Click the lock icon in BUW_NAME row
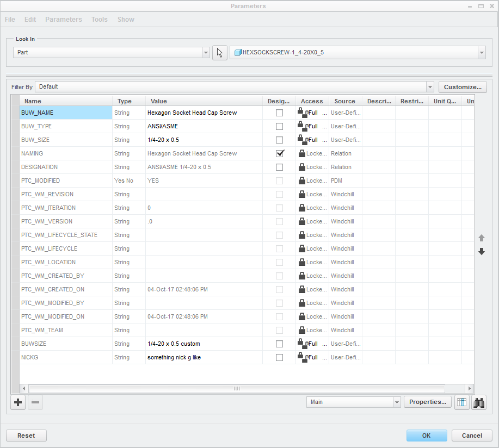The image size is (499, 448). coord(301,113)
